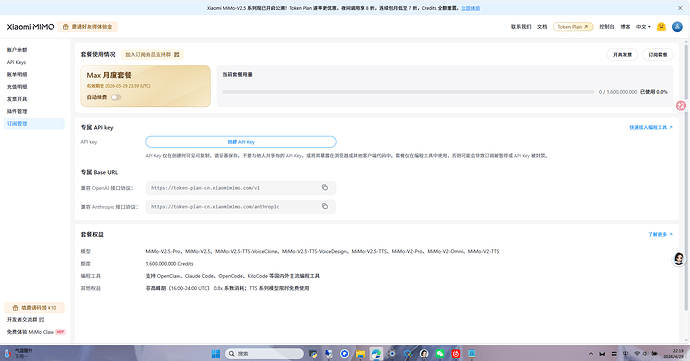Open 发票开具 in the sidebar
The height and width of the screenshot is (361, 690).
pyautogui.click(x=17, y=99)
